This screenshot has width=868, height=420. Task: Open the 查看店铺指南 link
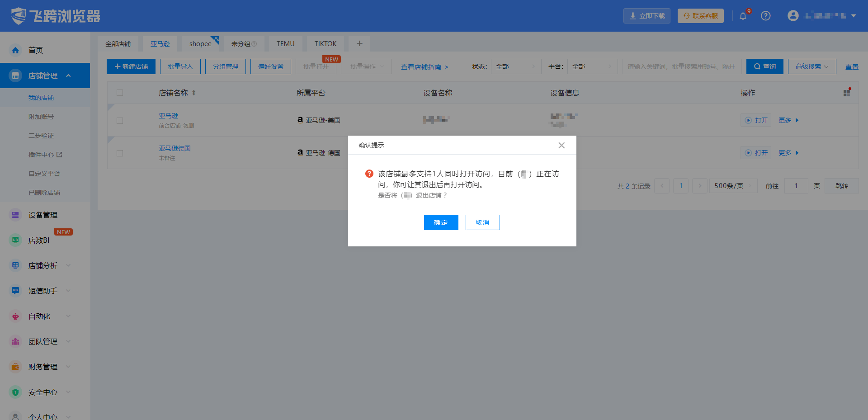(x=425, y=67)
